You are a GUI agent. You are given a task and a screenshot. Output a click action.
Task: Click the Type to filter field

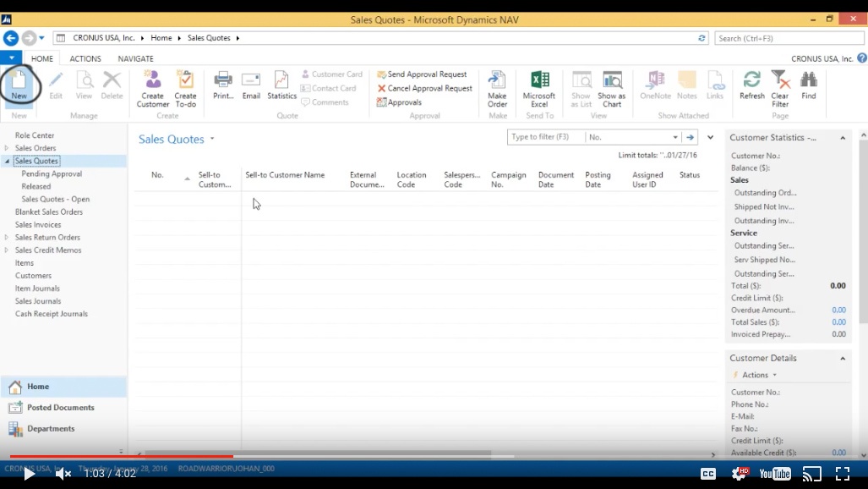pyautogui.click(x=545, y=137)
